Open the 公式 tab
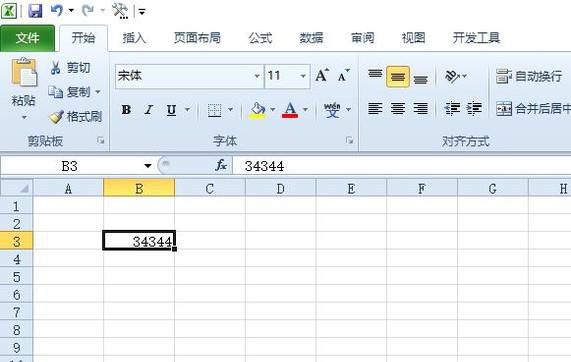The width and height of the screenshot is (571, 362). coord(260,38)
